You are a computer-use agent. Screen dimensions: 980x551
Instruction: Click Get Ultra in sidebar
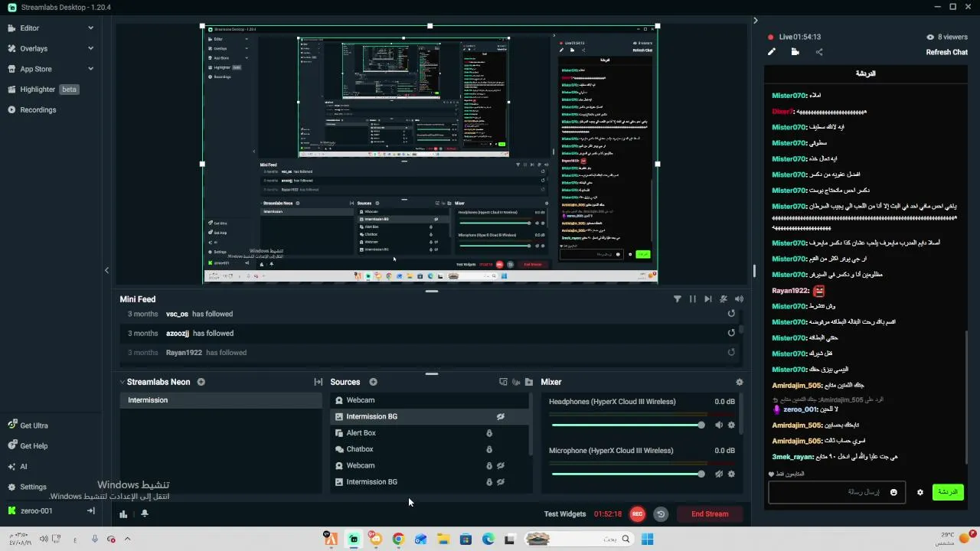click(x=34, y=425)
